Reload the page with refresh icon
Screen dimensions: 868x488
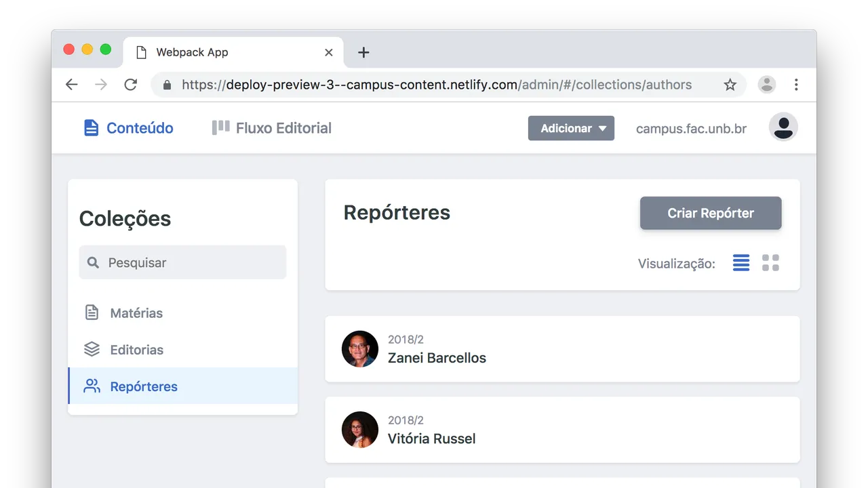[x=131, y=85]
